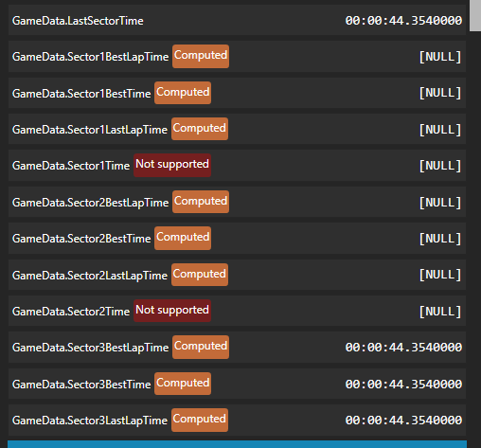Click Computed badge on Sector1BestTime row
Image resolution: width=481 pixels, height=448 pixels.
click(183, 93)
